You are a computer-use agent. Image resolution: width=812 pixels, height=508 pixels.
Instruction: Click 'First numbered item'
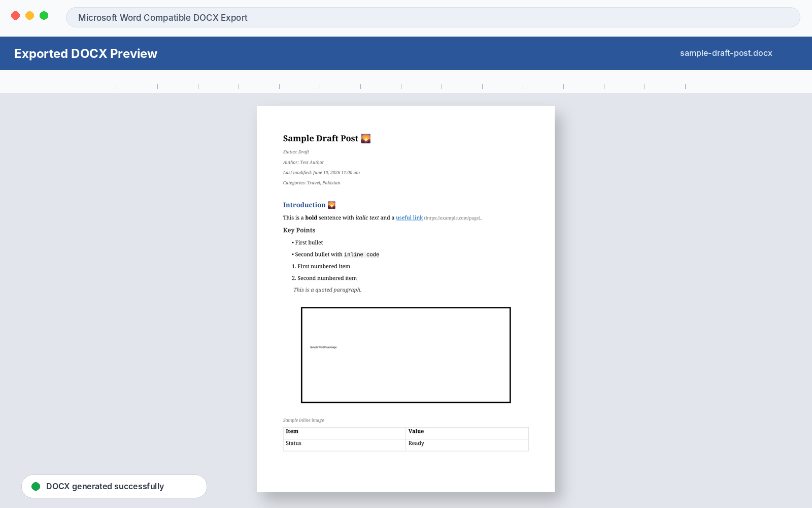321,266
